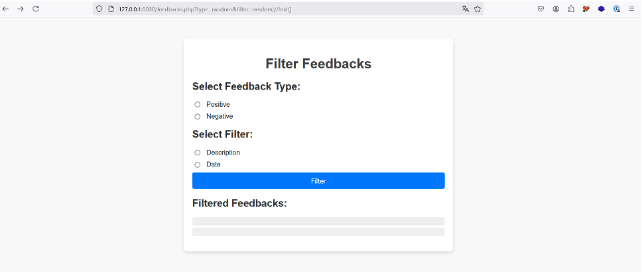Image resolution: width=644 pixels, height=274 pixels.
Task: Open the Firefox account profile icon
Action: pos(556,9)
